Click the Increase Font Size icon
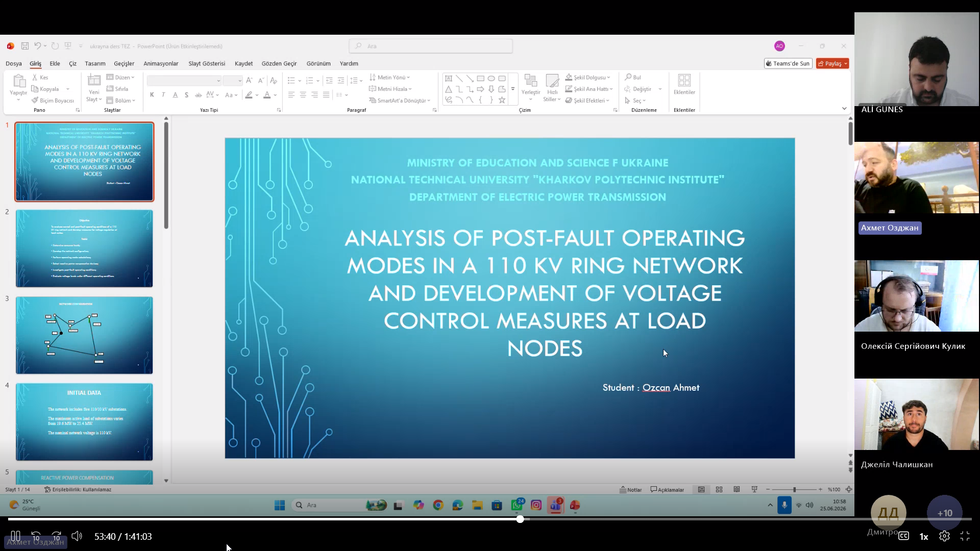Viewport: 980px width, 551px height. (x=249, y=81)
